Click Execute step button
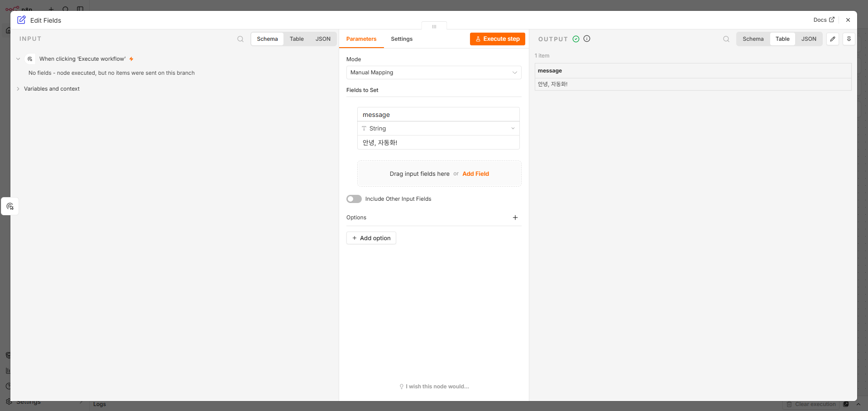 498,39
